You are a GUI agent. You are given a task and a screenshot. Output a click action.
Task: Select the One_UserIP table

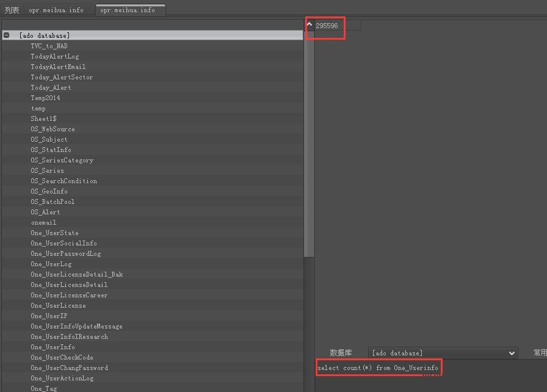49,316
